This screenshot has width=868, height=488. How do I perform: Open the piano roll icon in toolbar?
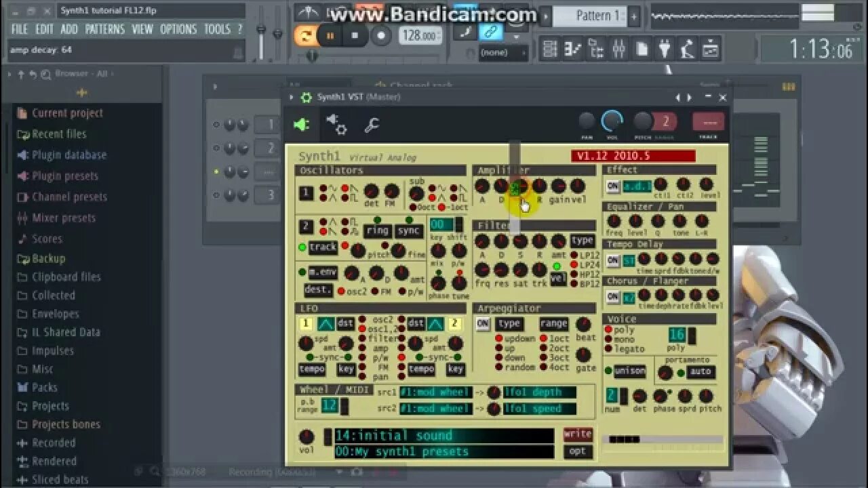(573, 49)
